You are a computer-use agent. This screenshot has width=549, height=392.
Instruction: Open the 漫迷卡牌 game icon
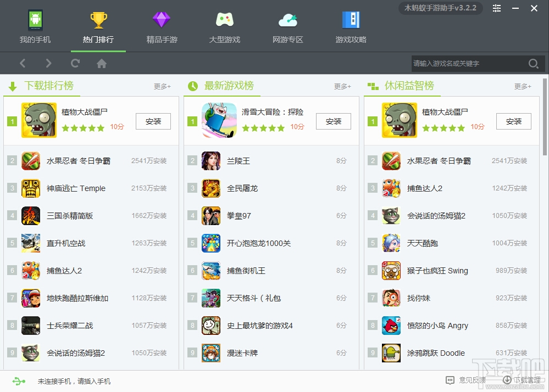click(211, 353)
